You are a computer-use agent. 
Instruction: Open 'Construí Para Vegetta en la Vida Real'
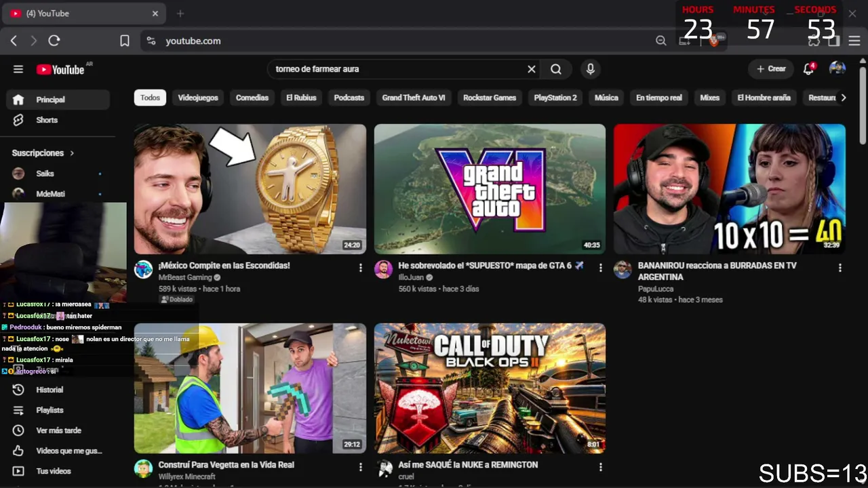click(x=226, y=465)
